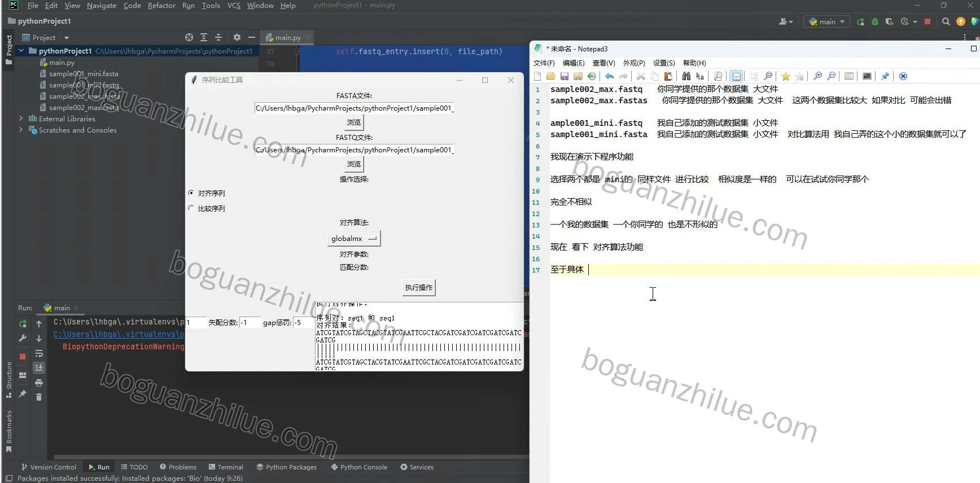
Task: Open the Python Console tab
Action: pyautogui.click(x=359, y=467)
